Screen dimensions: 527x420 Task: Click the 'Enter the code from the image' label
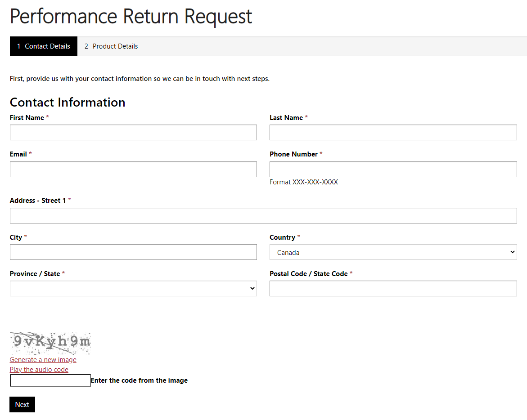coord(139,380)
